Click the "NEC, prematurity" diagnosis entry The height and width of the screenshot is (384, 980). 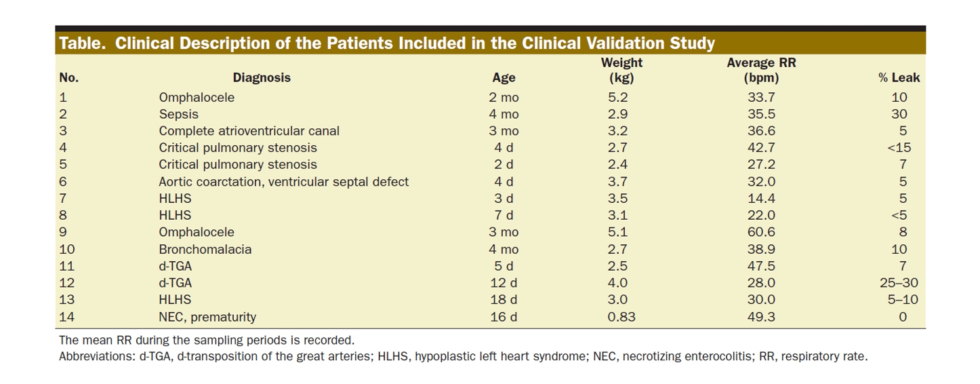207,317
